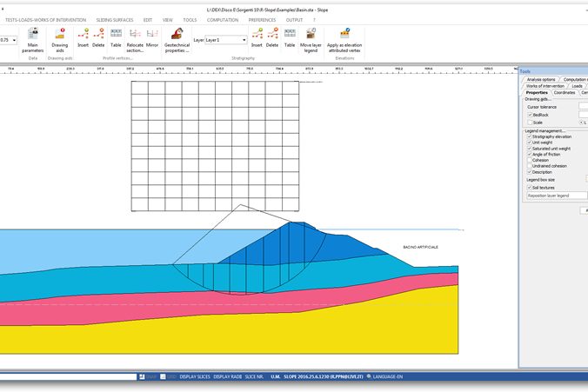
Task: Open the Profile vertices Table
Action: tap(116, 38)
